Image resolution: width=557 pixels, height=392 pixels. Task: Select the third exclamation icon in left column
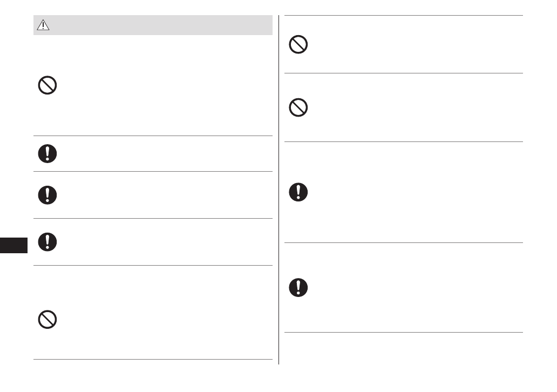[47, 241]
